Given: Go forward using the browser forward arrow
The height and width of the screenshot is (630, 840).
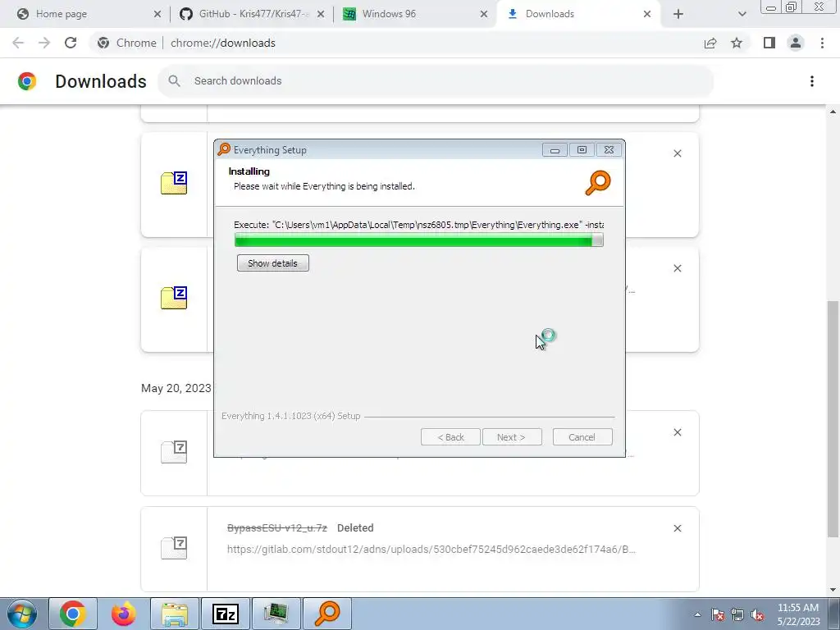Looking at the screenshot, I should coord(44,43).
